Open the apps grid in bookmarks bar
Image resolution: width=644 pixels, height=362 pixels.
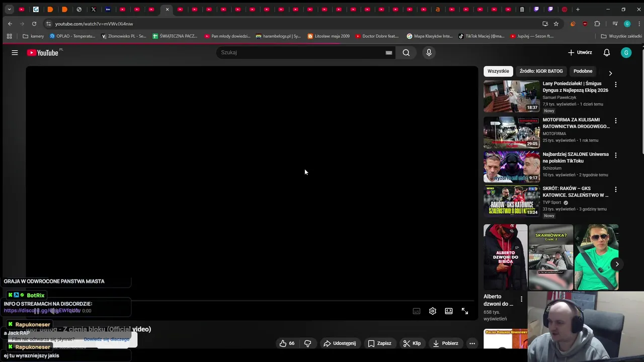(x=9, y=36)
